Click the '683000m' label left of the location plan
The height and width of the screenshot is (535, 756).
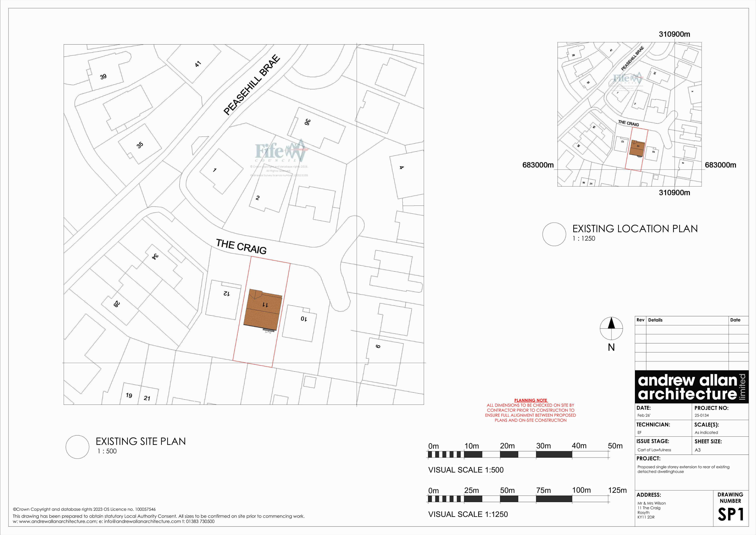coord(538,165)
